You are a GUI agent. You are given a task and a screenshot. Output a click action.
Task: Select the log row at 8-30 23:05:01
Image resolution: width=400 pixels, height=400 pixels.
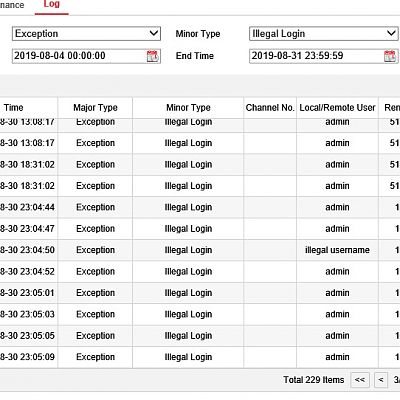click(x=200, y=293)
